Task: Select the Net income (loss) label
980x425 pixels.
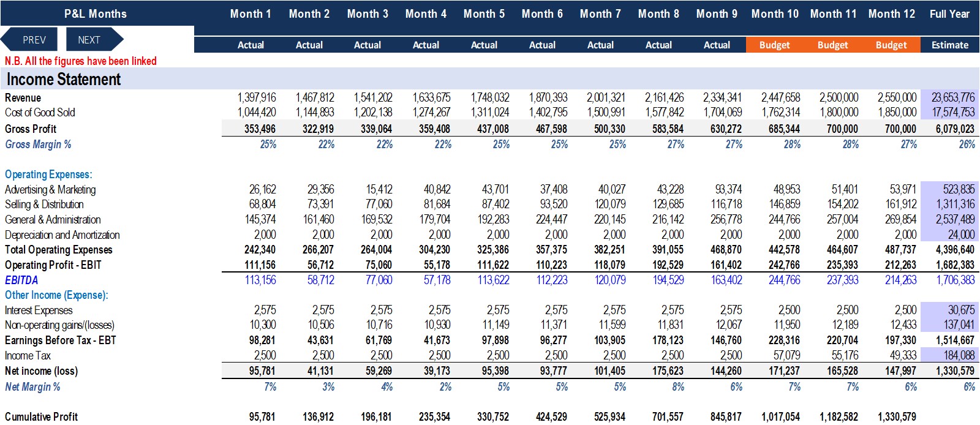Action: pos(41,371)
